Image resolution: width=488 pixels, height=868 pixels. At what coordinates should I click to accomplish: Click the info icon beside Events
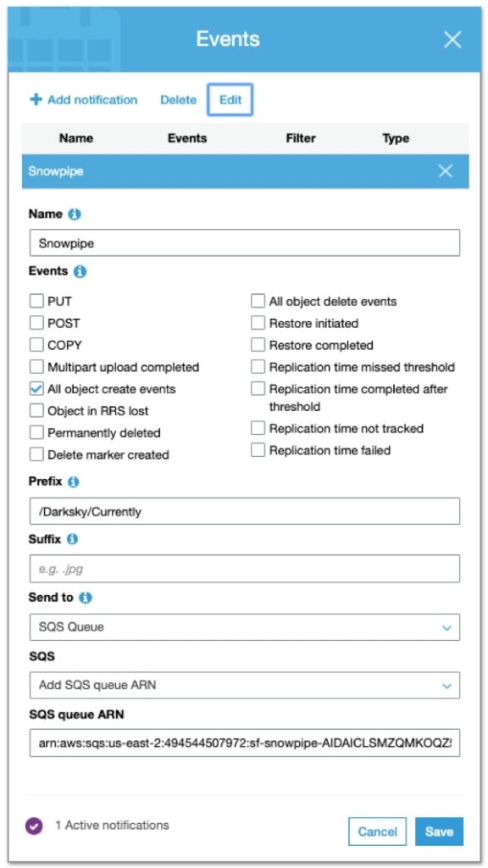[x=78, y=271]
